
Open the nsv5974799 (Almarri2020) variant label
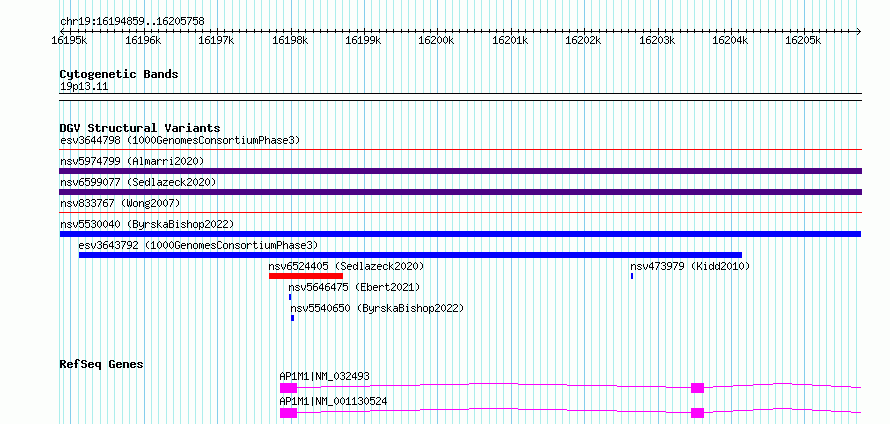pyautogui.click(x=132, y=161)
